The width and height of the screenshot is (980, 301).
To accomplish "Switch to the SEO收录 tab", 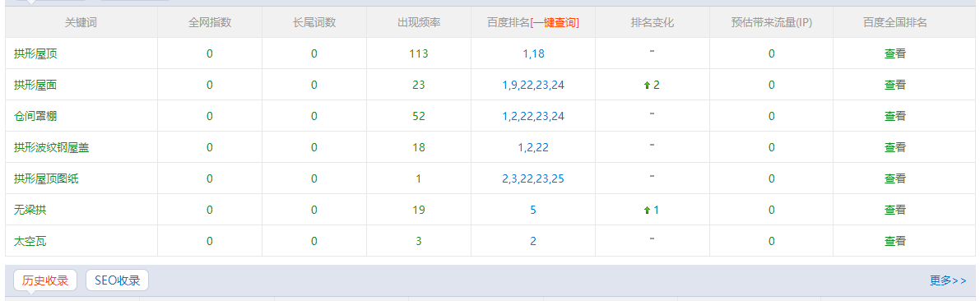I will pos(117,280).
